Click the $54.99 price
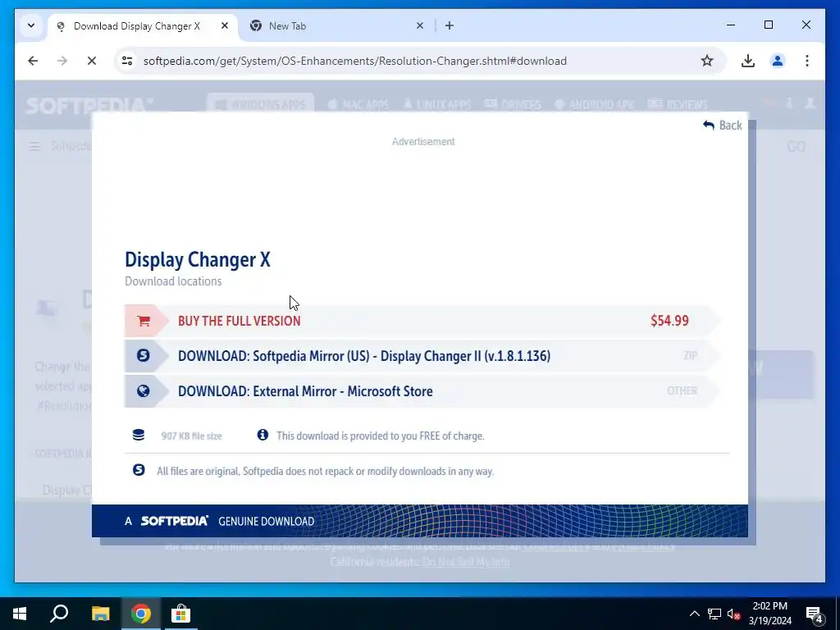 669,321
